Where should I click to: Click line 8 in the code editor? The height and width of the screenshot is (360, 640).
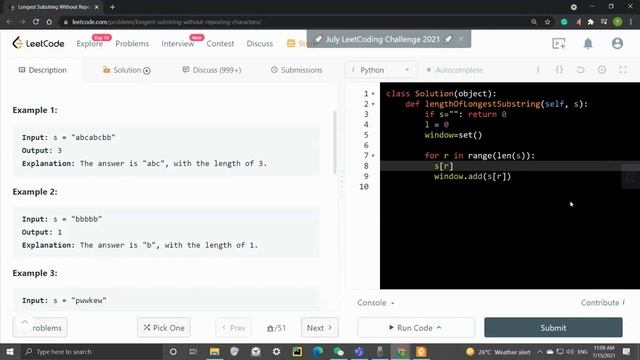(510, 166)
